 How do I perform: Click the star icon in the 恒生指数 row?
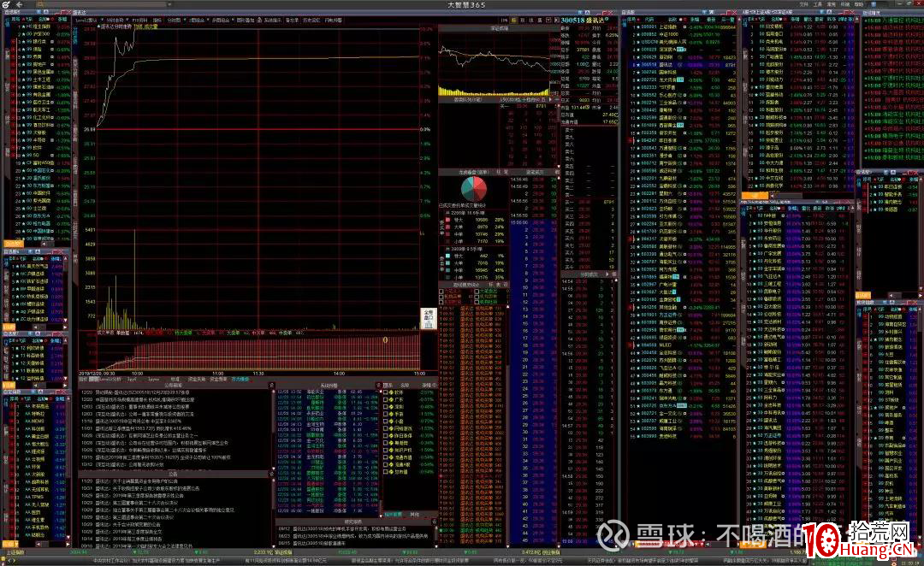(24, 27)
